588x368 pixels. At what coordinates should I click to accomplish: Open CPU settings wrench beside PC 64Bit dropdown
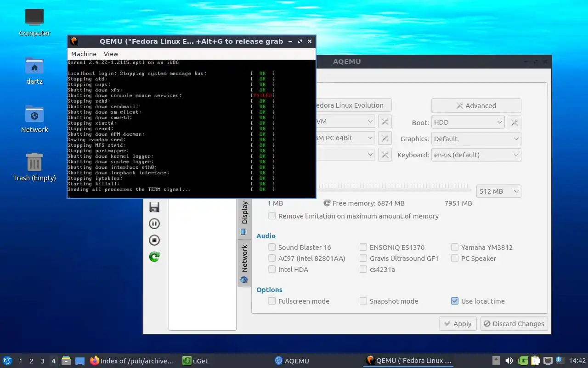click(385, 138)
